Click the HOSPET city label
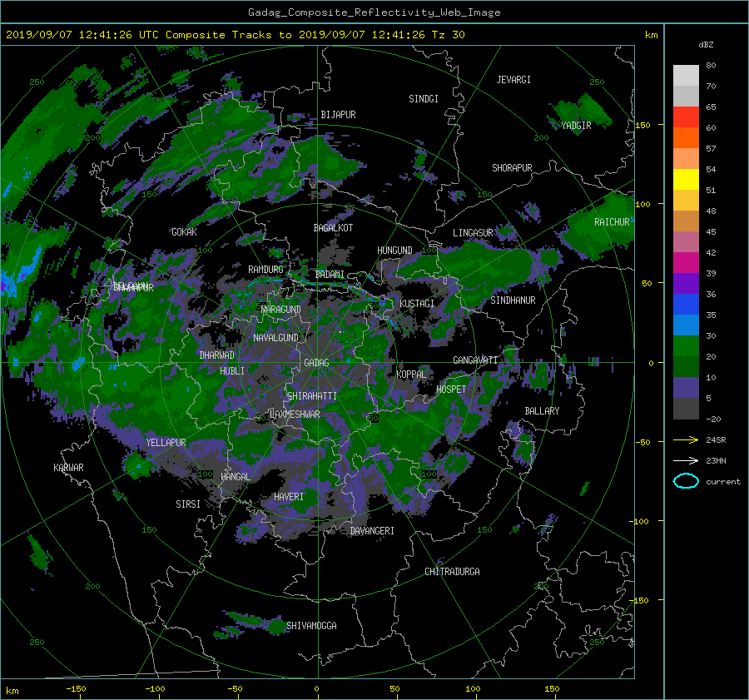Image resolution: width=749 pixels, height=700 pixels. click(451, 390)
